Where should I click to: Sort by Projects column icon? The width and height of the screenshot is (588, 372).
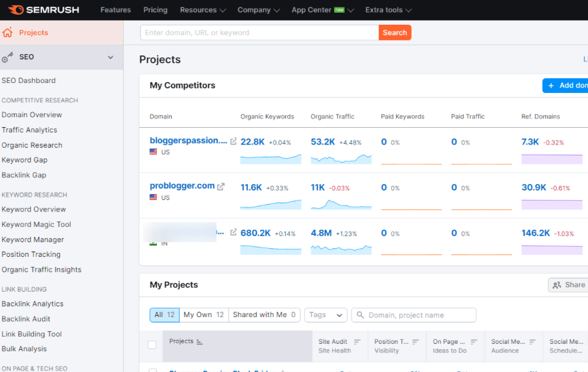pos(200,342)
